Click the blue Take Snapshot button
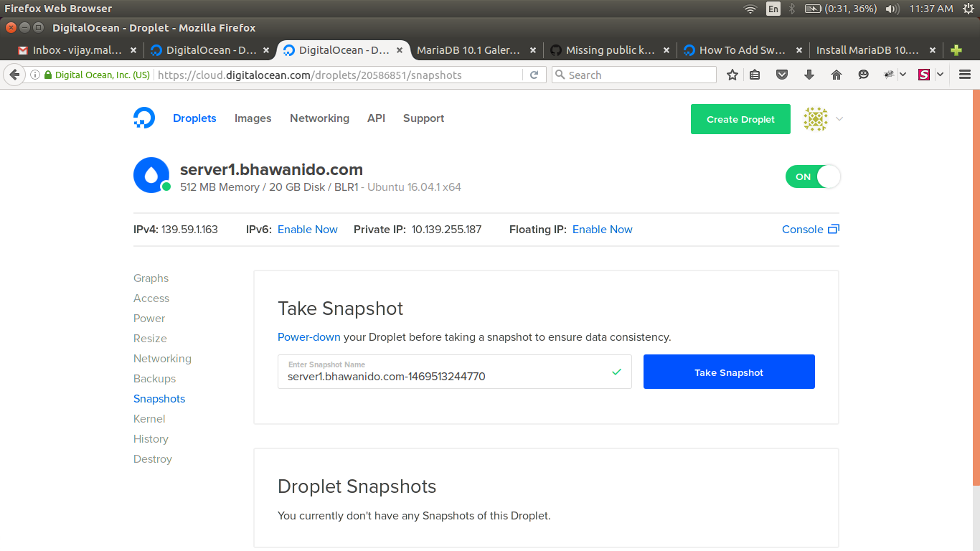This screenshot has height=551, width=980. tap(729, 372)
